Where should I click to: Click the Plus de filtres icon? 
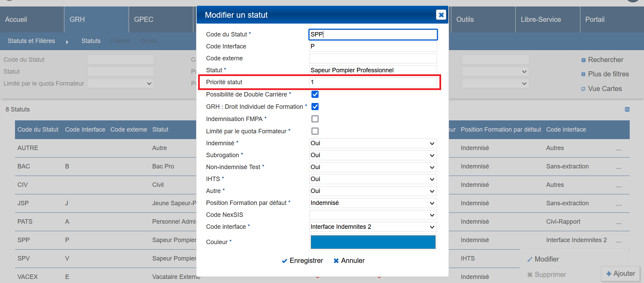coord(583,74)
